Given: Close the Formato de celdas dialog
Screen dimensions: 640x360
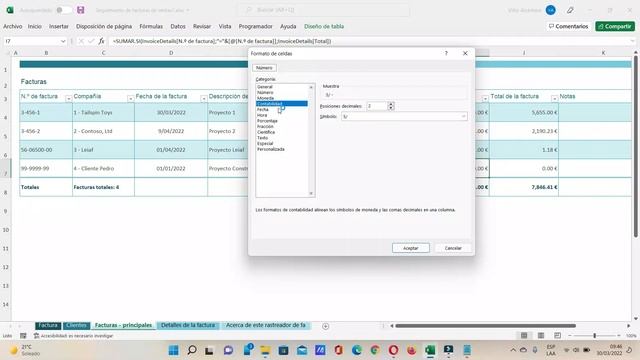Looking at the screenshot, I should coord(465,53).
